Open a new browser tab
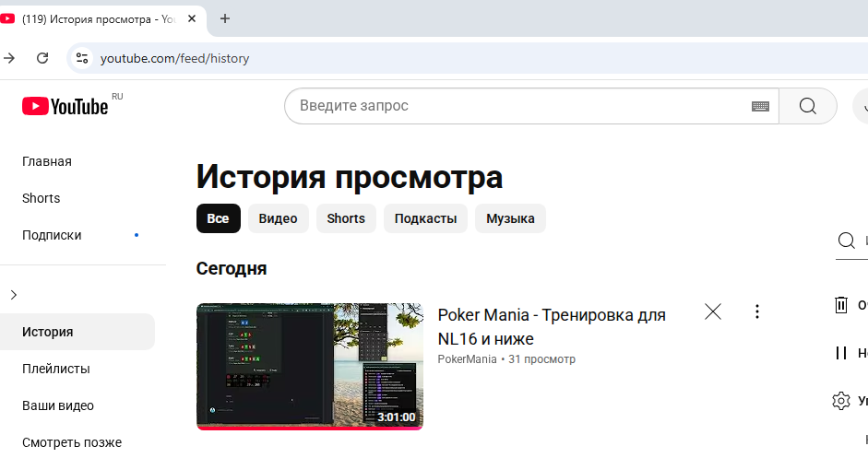The image size is (868, 458). tap(225, 18)
